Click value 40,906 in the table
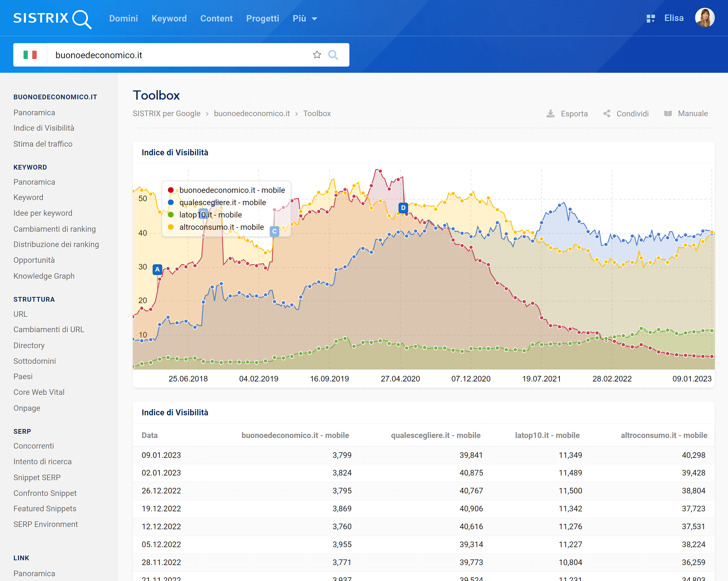 coord(471,509)
